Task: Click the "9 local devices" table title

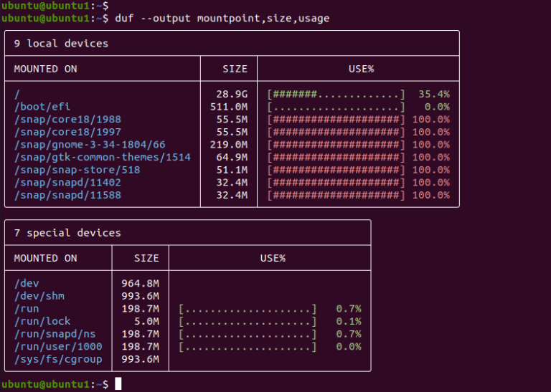Action: point(61,44)
